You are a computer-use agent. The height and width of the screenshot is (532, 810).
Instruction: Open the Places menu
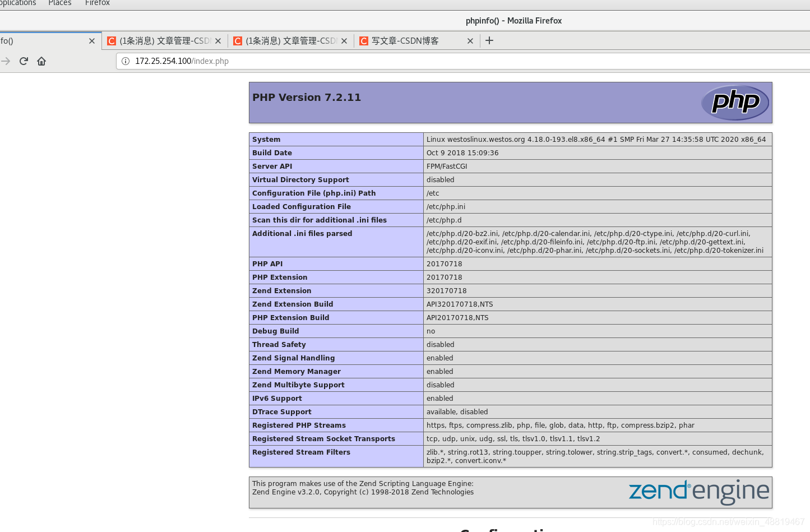pyautogui.click(x=60, y=3)
